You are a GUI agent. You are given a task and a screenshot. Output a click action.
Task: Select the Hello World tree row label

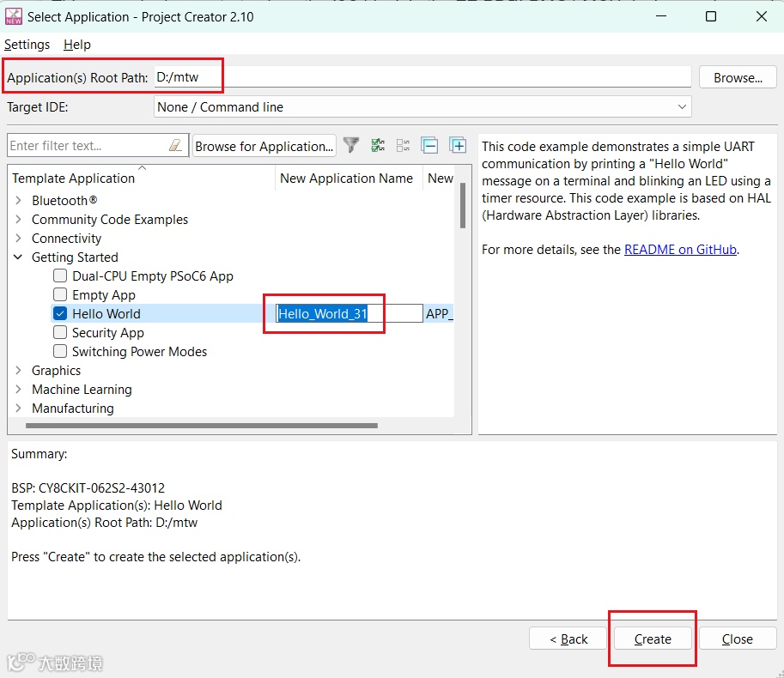(106, 314)
